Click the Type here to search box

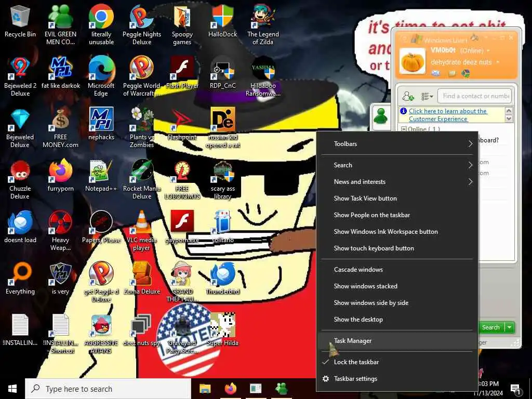click(108, 389)
